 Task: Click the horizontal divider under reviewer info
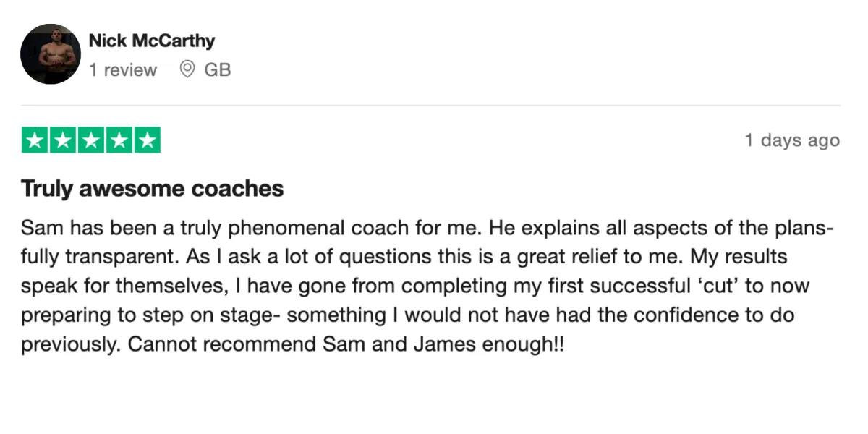pyautogui.click(x=431, y=106)
